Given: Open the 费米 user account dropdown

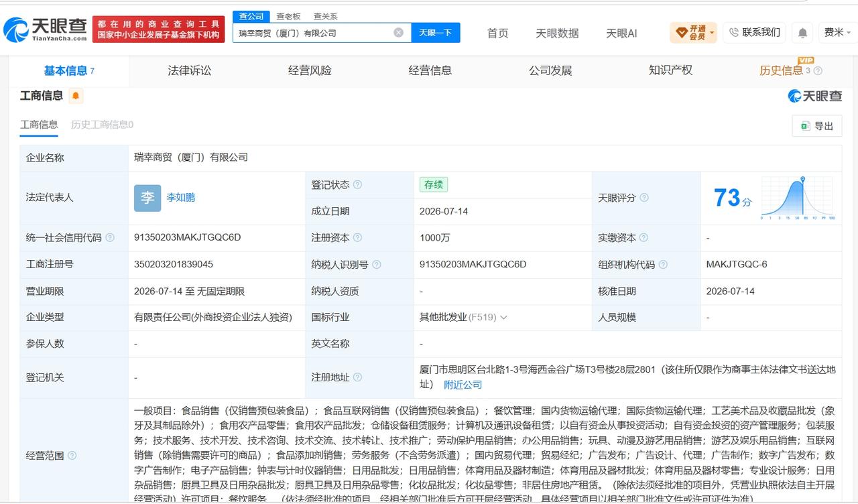Looking at the screenshot, I should 837,32.
